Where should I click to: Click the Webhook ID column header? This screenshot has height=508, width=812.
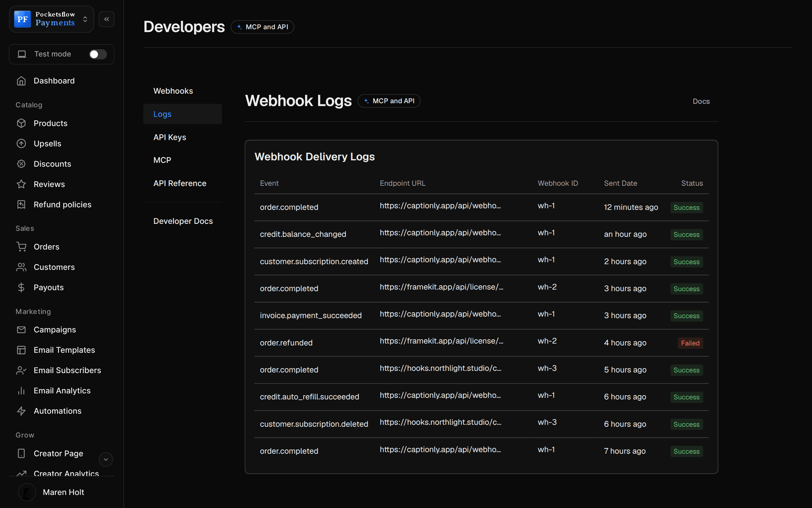click(558, 183)
